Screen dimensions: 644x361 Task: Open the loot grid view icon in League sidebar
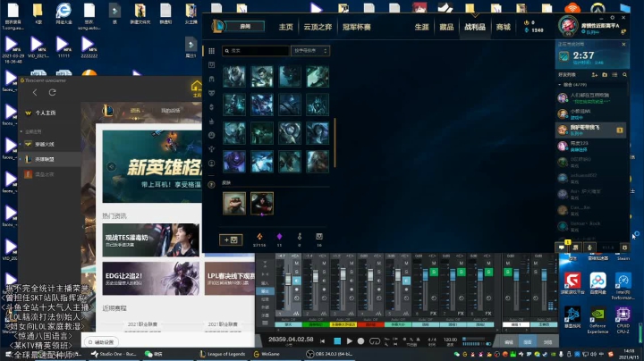[211, 51]
